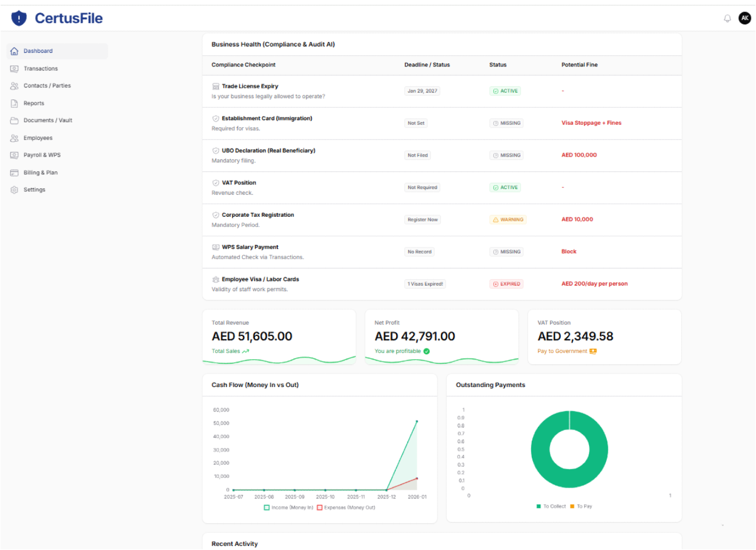The image size is (756, 550).
Task: Click the notification bell icon
Action: click(x=727, y=18)
